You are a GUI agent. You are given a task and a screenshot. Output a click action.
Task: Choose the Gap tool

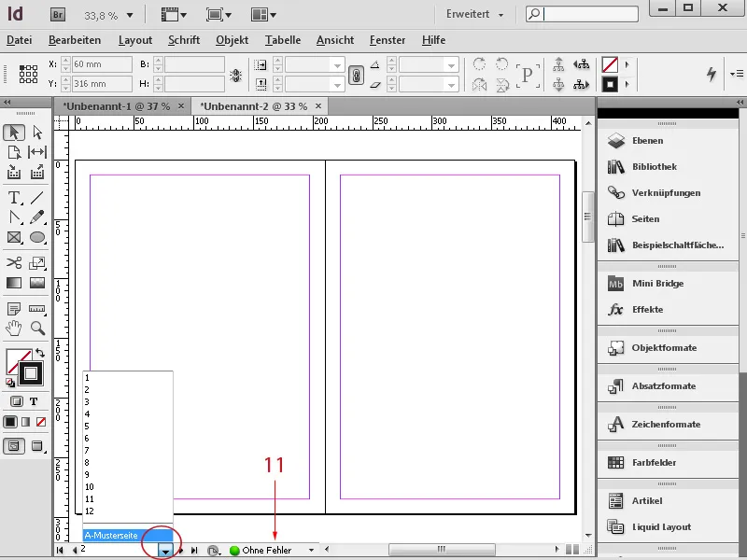click(37, 152)
